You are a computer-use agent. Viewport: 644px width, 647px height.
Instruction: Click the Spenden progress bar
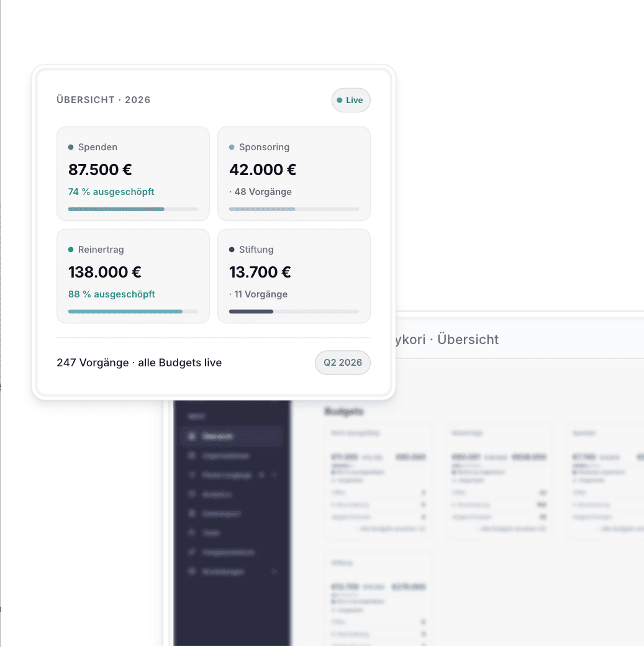click(133, 209)
